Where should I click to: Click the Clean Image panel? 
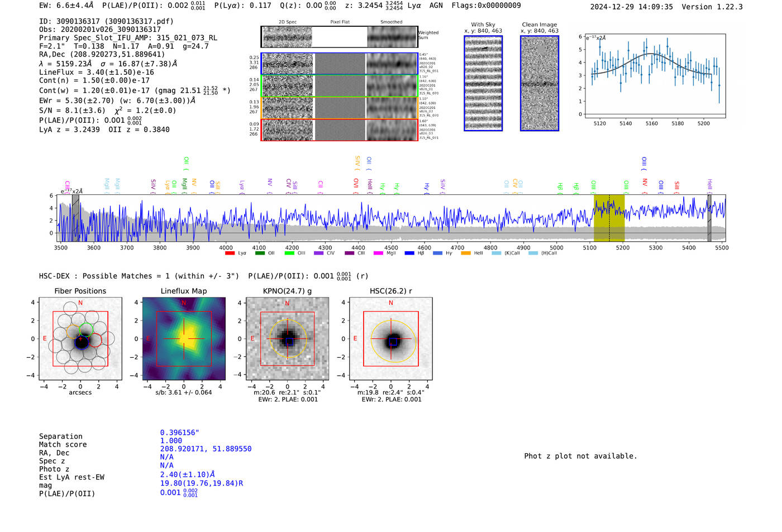[540, 83]
